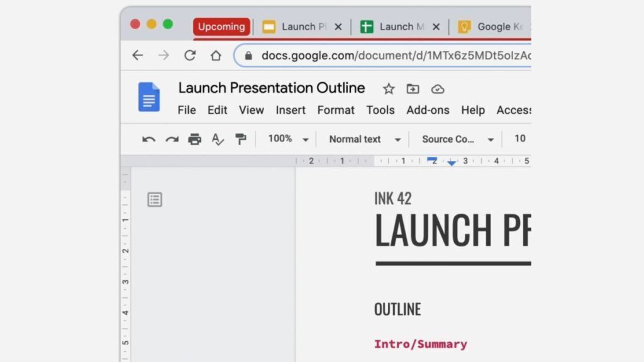Image resolution: width=644 pixels, height=362 pixels.
Task: Open the Format menu
Action: (x=336, y=110)
